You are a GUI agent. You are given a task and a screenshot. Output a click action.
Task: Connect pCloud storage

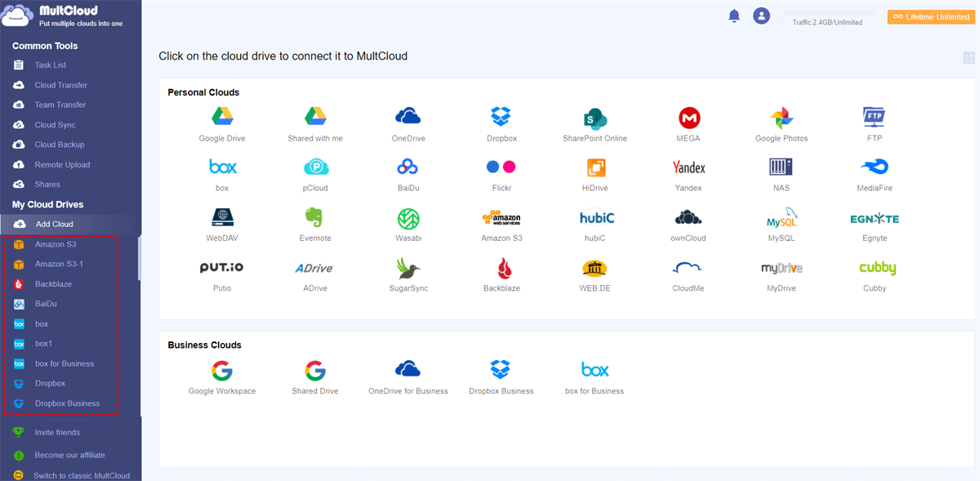315,175
